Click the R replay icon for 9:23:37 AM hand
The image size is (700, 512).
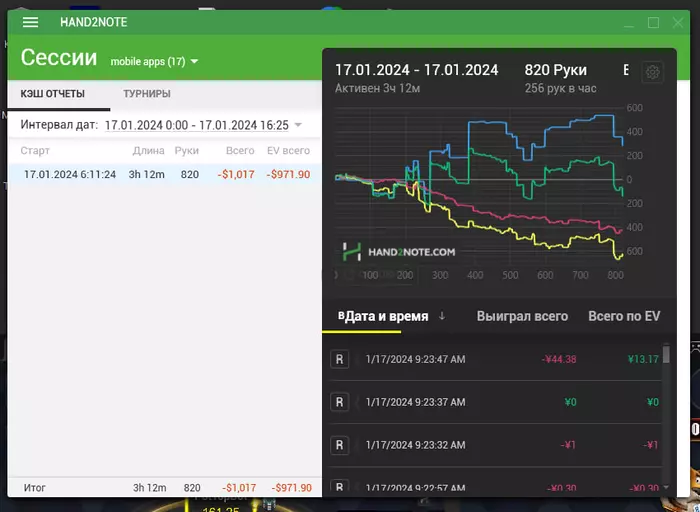(x=339, y=402)
